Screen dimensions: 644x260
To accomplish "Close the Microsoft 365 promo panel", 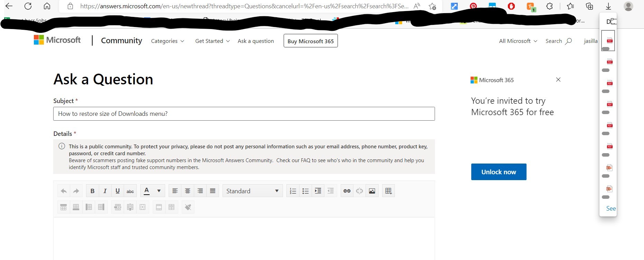I will click(x=558, y=80).
